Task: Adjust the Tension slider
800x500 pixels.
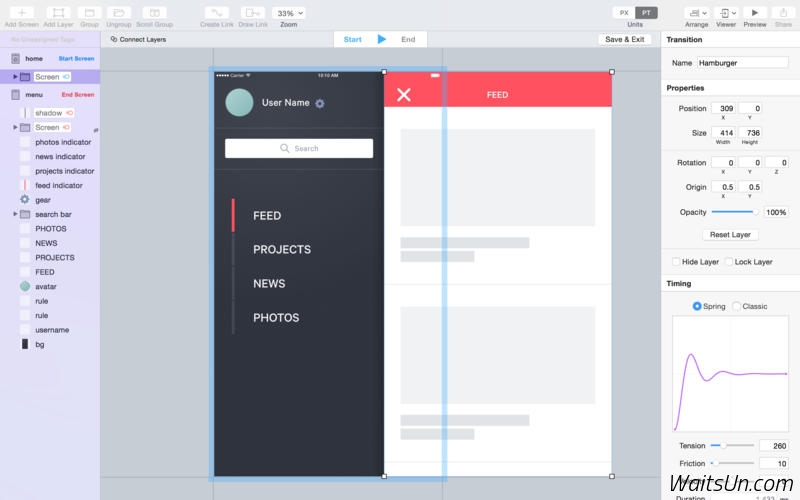Action: [x=732, y=445]
